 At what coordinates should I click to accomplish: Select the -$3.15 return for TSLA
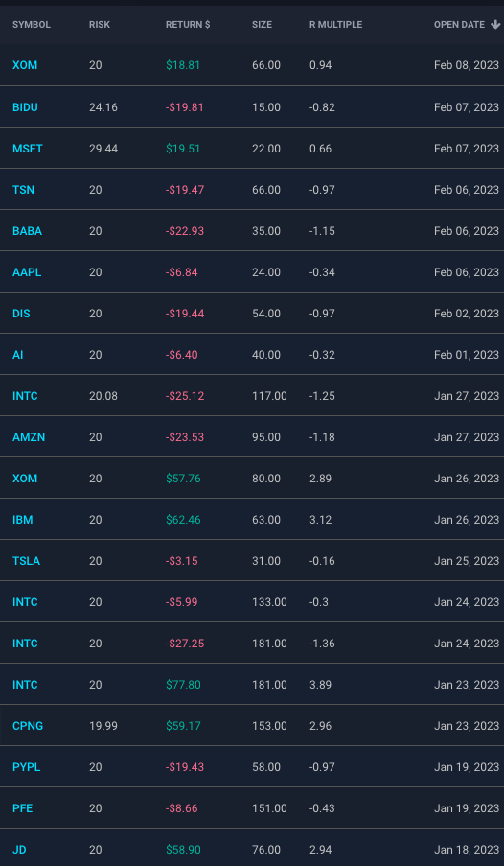click(182, 561)
